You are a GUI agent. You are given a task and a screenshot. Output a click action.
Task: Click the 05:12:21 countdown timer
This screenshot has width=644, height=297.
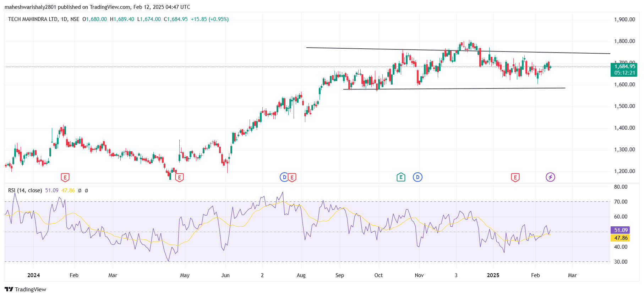[x=624, y=73]
